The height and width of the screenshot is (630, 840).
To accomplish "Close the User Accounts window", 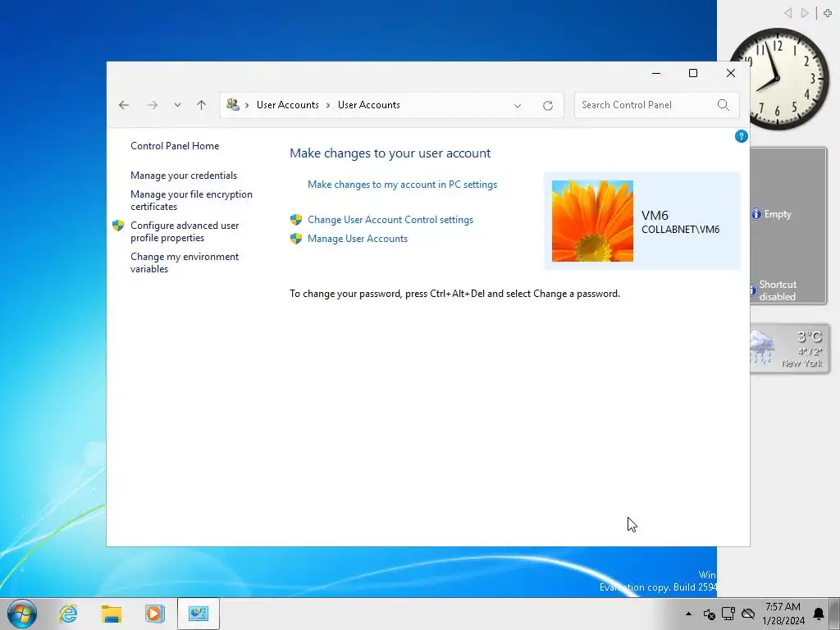I will pyautogui.click(x=731, y=73).
